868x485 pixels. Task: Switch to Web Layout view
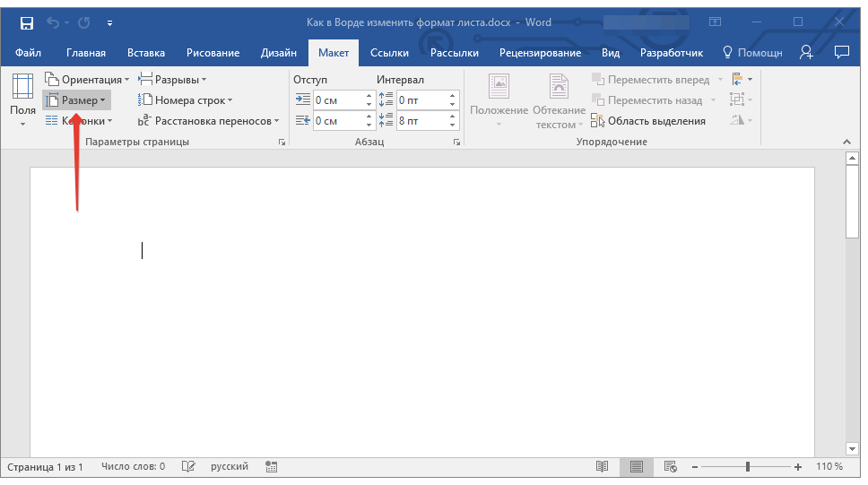click(x=669, y=467)
